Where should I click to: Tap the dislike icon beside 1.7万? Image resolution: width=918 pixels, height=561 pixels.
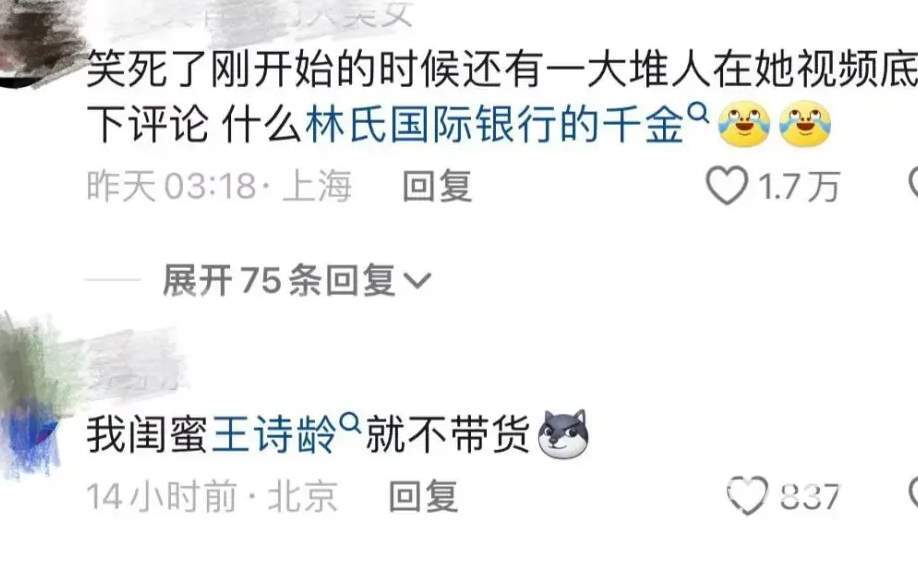(913, 184)
